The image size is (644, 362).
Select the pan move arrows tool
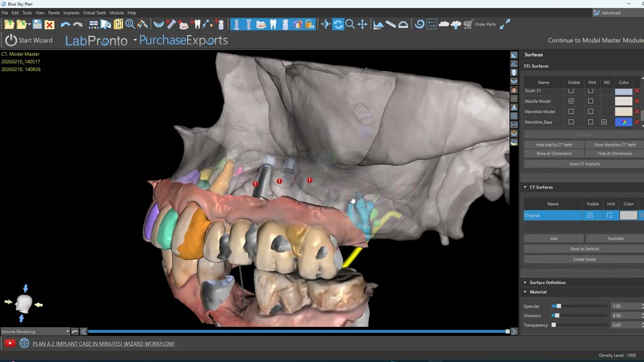362,24
